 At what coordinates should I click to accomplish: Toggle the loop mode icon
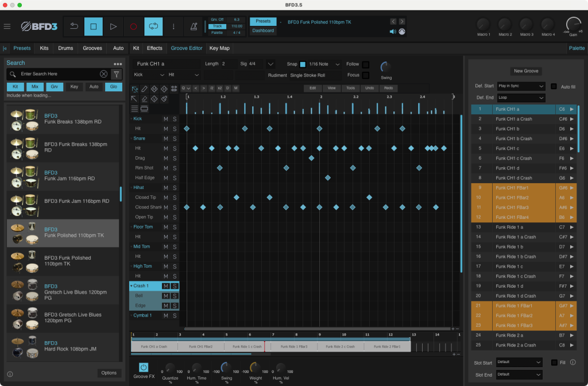pyautogui.click(x=153, y=26)
